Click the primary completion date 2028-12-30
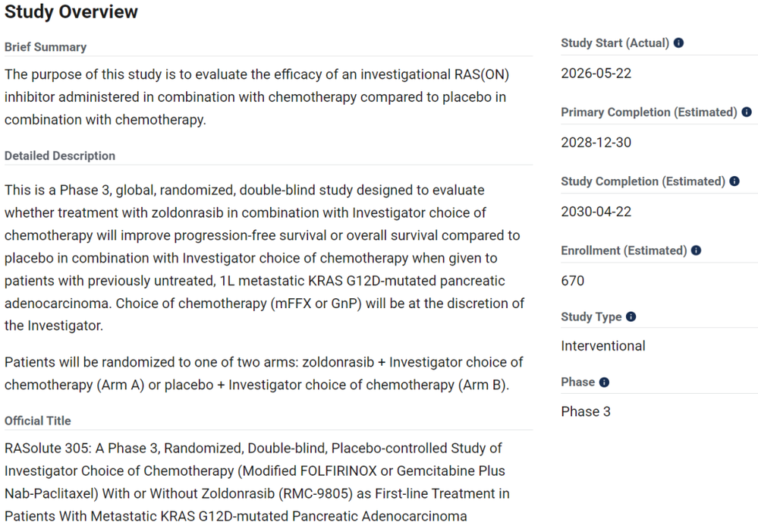758x532 pixels. 596,143
